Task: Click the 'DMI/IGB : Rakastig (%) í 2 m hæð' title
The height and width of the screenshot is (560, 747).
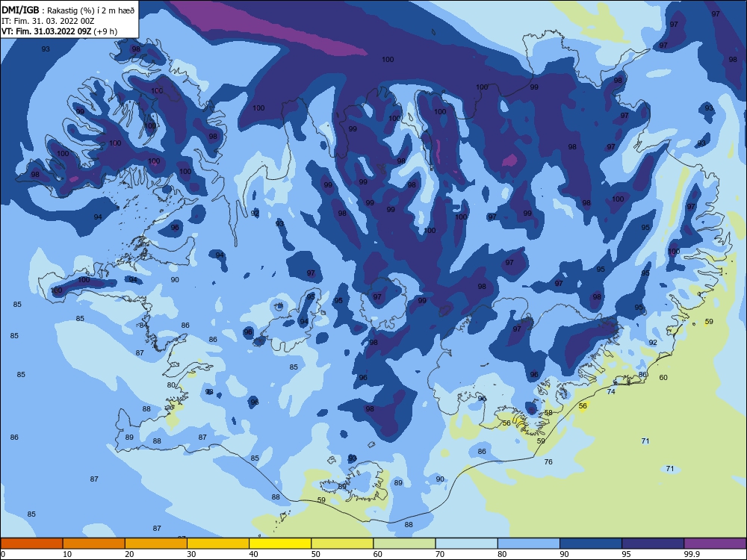Action: click(x=68, y=10)
